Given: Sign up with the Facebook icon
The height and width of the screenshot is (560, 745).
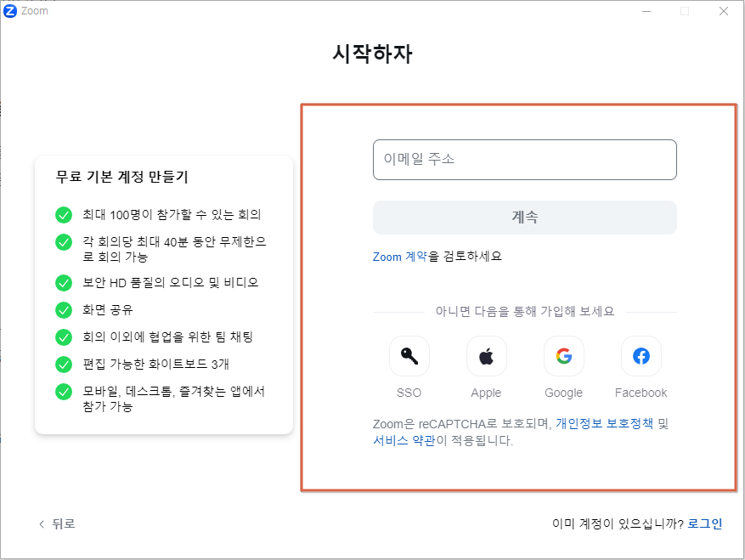Looking at the screenshot, I should click(641, 356).
